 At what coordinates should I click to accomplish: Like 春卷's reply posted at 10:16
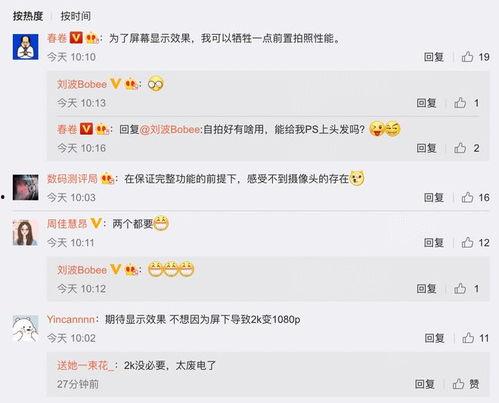pos(460,148)
